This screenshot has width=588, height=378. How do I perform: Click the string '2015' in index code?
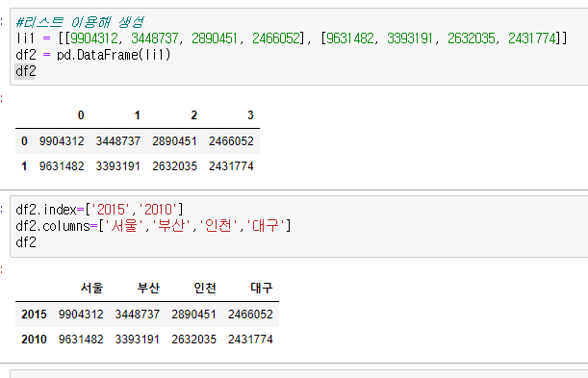click(111, 210)
